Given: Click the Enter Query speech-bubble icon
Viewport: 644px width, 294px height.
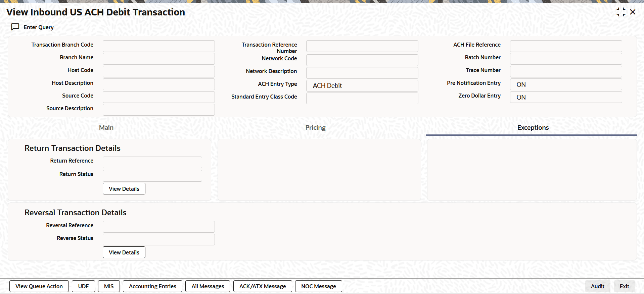Looking at the screenshot, I should click(15, 27).
